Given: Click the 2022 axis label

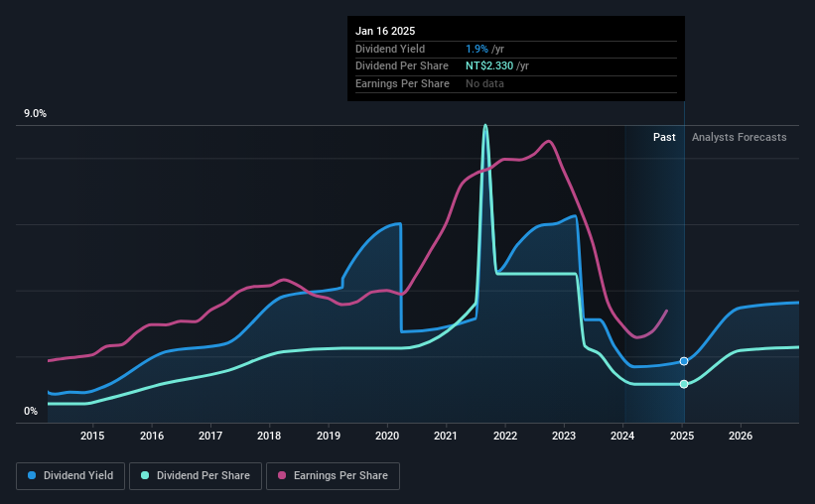Looking at the screenshot, I should click(x=505, y=436).
